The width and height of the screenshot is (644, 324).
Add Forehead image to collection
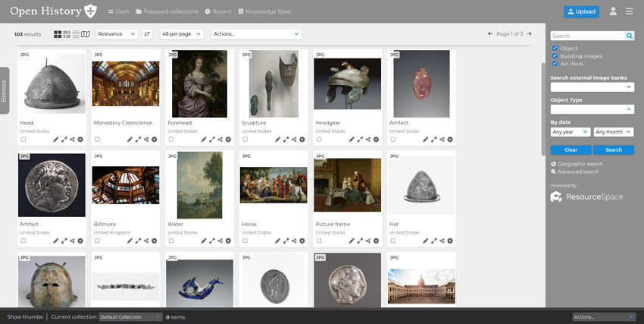228,140
